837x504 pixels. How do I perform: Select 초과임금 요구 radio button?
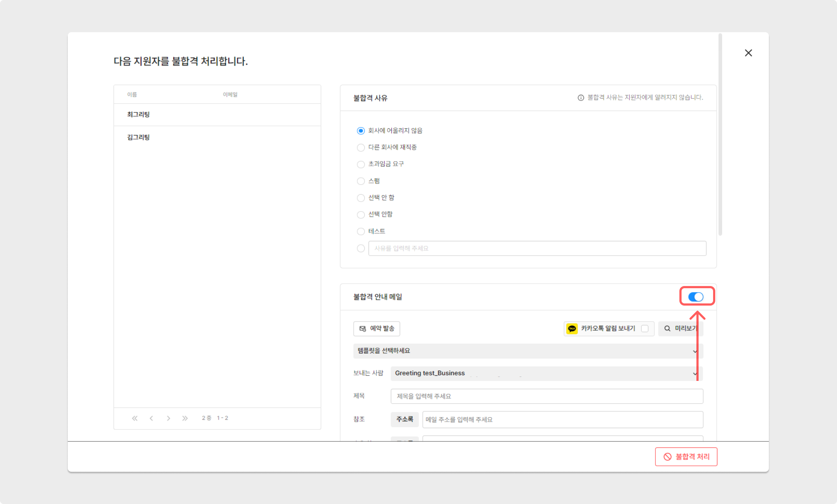pyautogui.click(x=361, y=164)
